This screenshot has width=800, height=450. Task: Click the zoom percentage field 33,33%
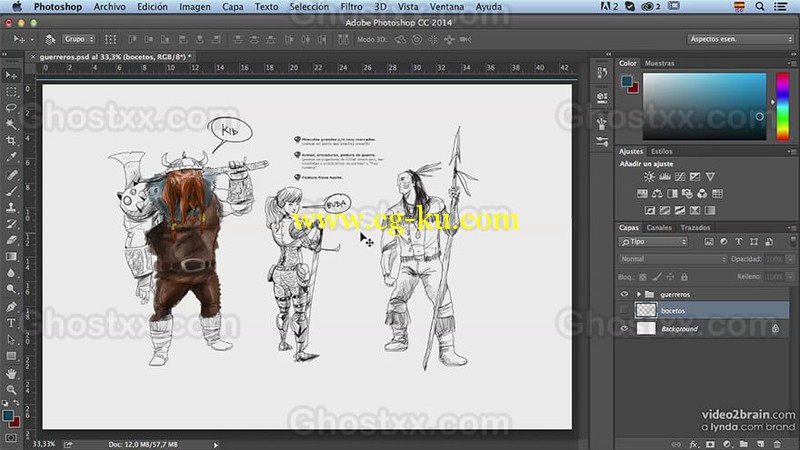pyautogui.click(x=44, y=444)
